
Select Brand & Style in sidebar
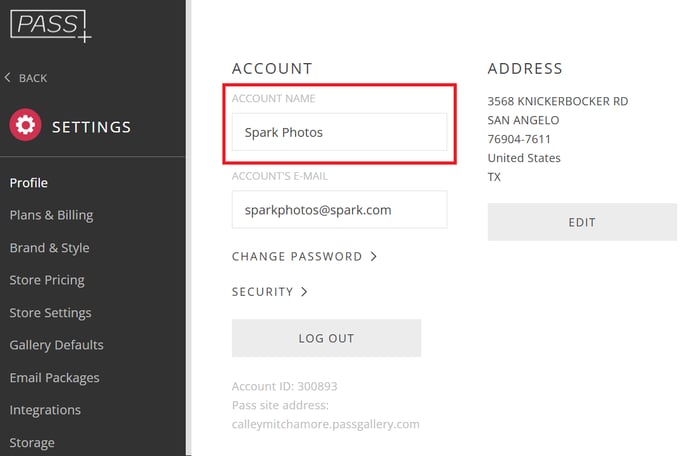49,248
